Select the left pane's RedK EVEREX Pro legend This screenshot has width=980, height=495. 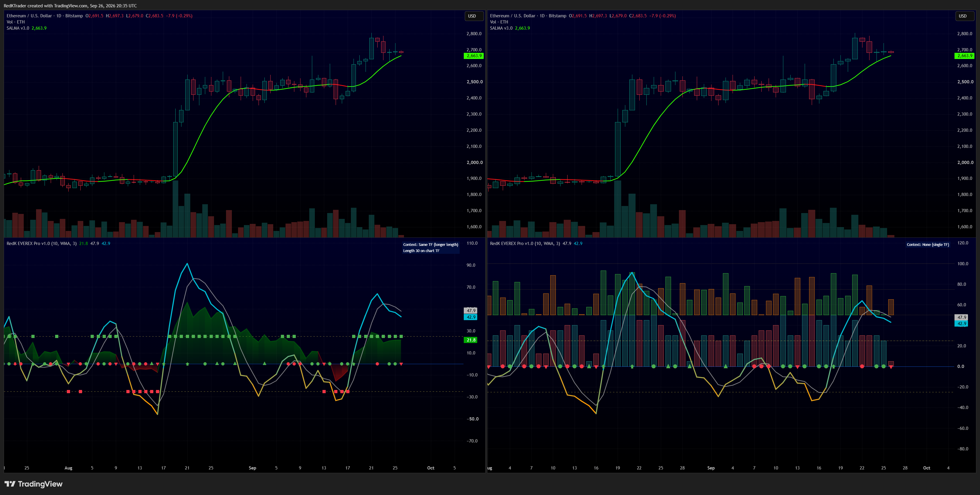tap(41, 243)
